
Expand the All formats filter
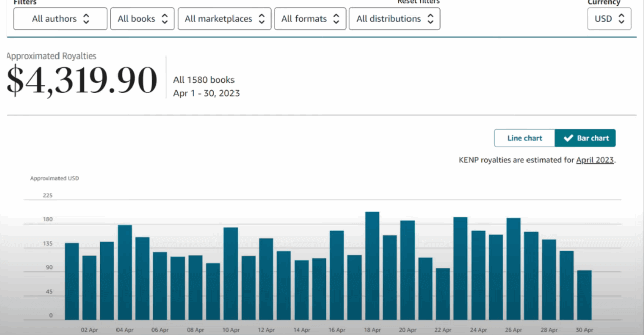point(310,19)
